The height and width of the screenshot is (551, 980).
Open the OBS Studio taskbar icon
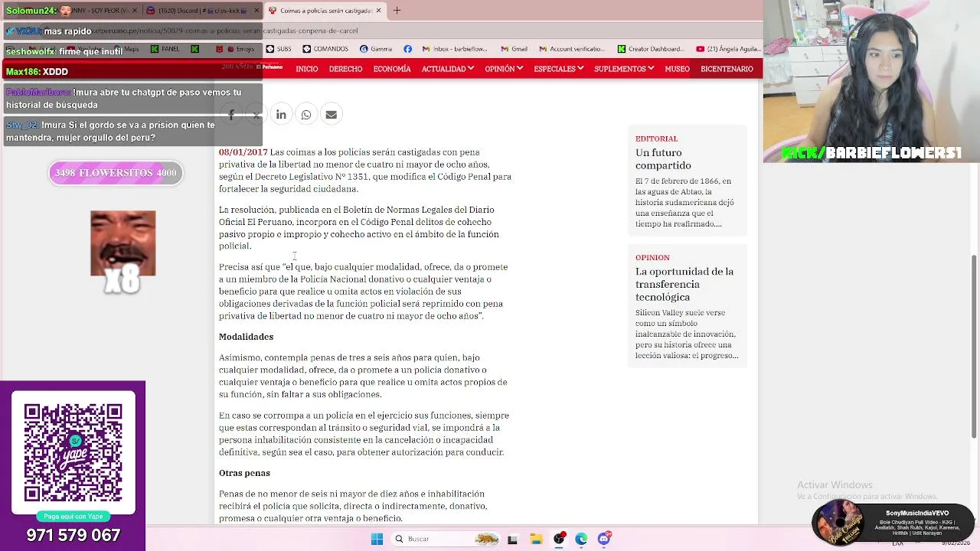559,539
